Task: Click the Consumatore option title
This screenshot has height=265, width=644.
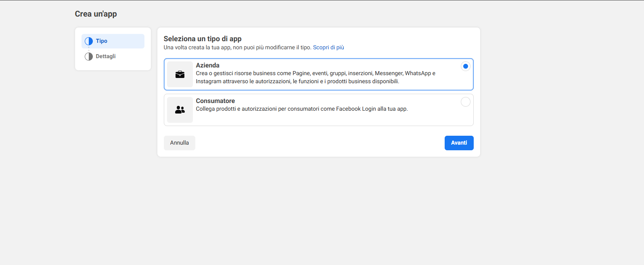Action: click(x=215, y=101)
